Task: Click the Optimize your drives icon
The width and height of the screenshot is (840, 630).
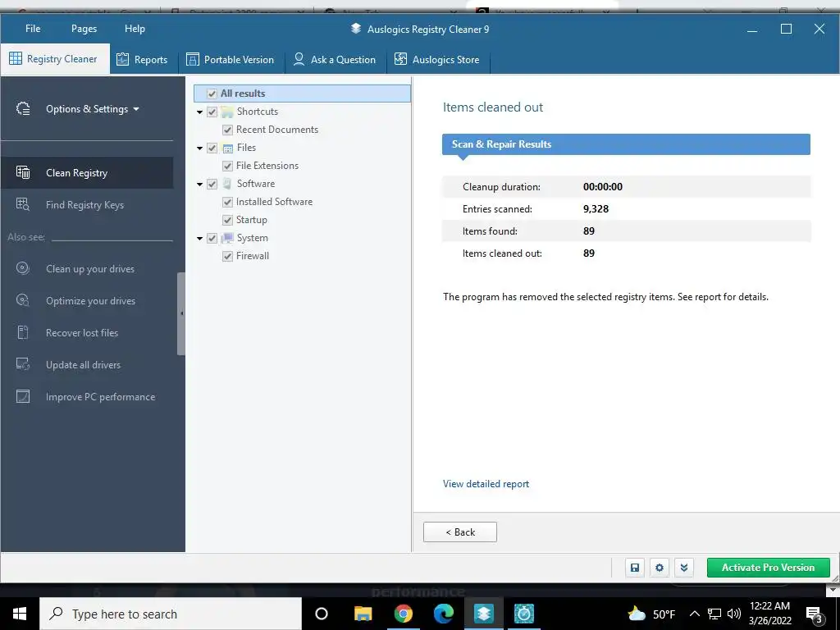Action: [x=23, y=300]
